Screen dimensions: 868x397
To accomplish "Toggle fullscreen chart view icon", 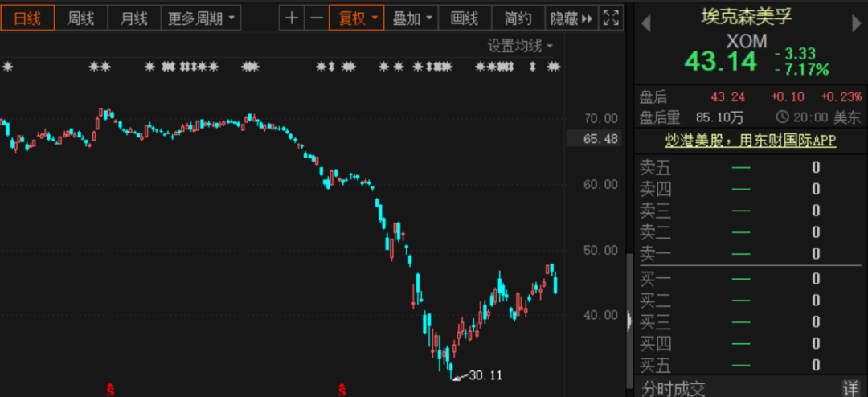I will click(611, 18).
